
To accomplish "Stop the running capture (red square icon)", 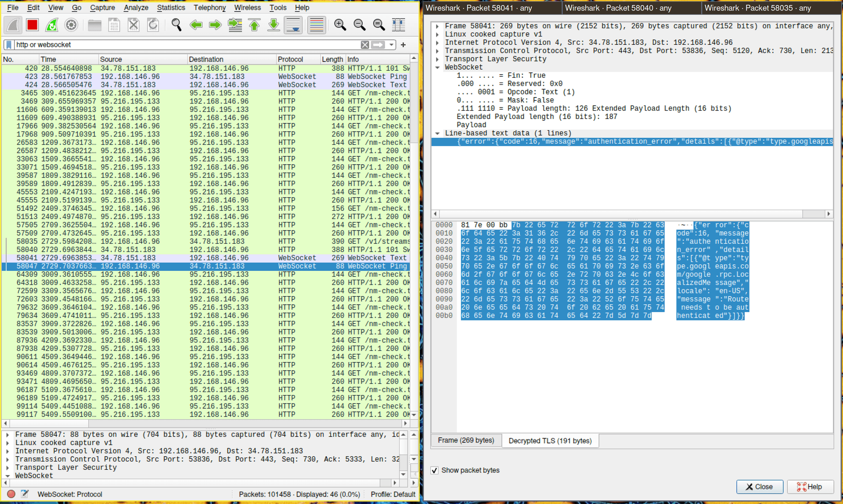I will [31, 25].
